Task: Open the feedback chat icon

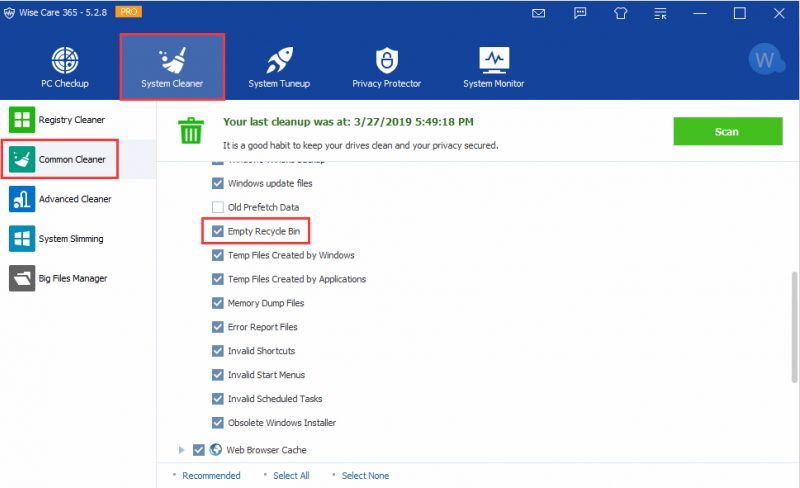Action: pos(580,13)
